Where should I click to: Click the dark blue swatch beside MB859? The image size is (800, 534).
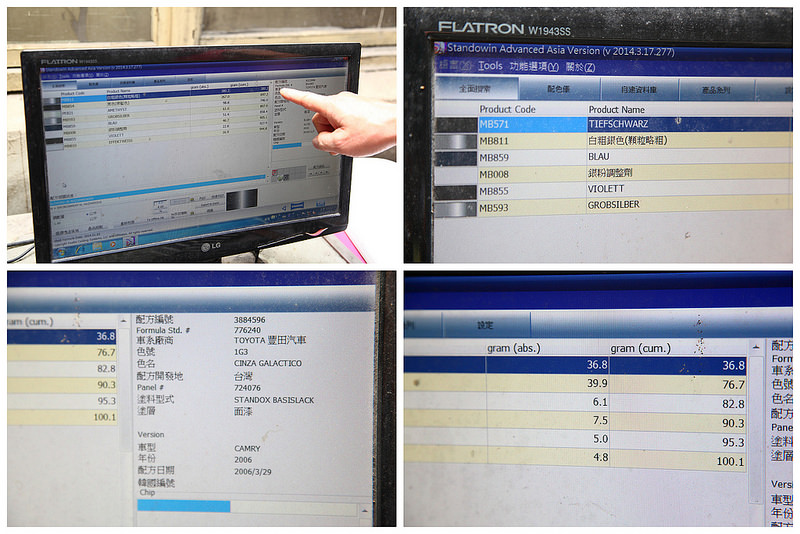456,159
